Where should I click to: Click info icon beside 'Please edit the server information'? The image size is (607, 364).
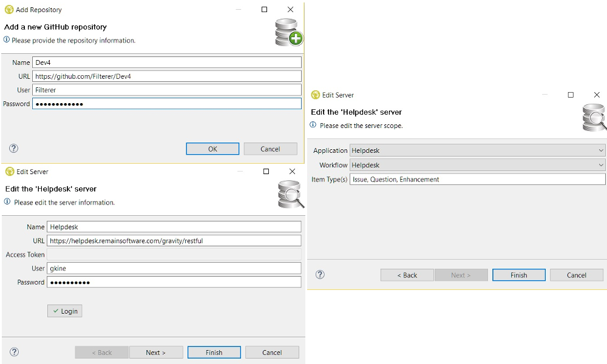(x=7, y=201)
